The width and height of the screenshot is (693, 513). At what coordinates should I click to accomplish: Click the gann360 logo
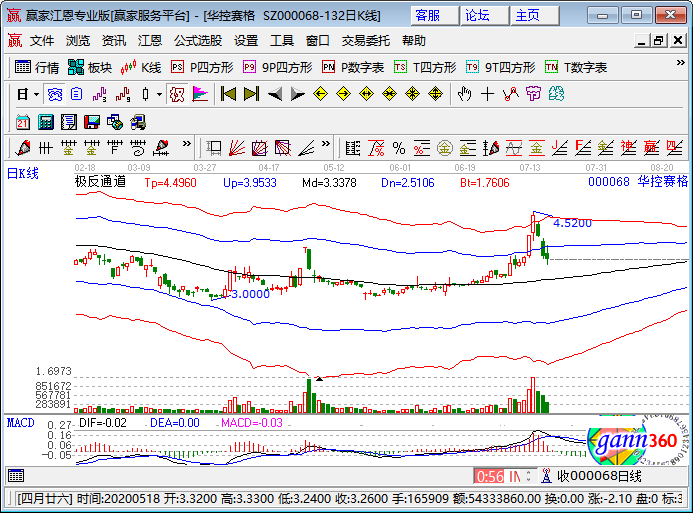tap(638, 440)
